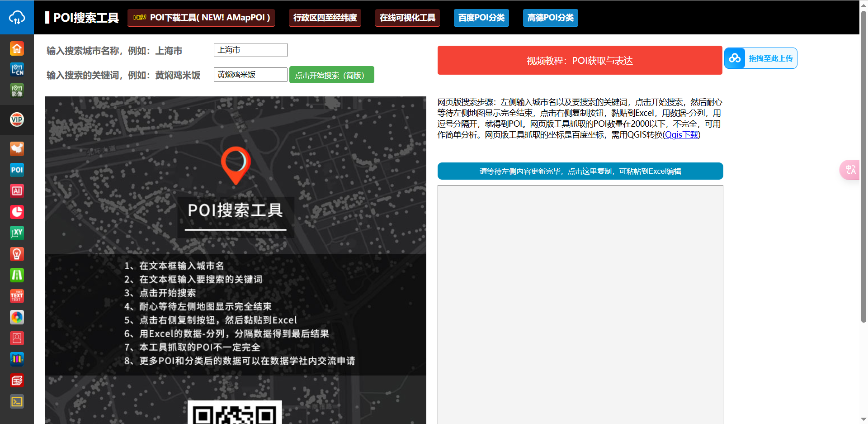Open the VIP icon in the sidebar
The image size is (868, 424).
pyautogui.click(x=17, y=119)
